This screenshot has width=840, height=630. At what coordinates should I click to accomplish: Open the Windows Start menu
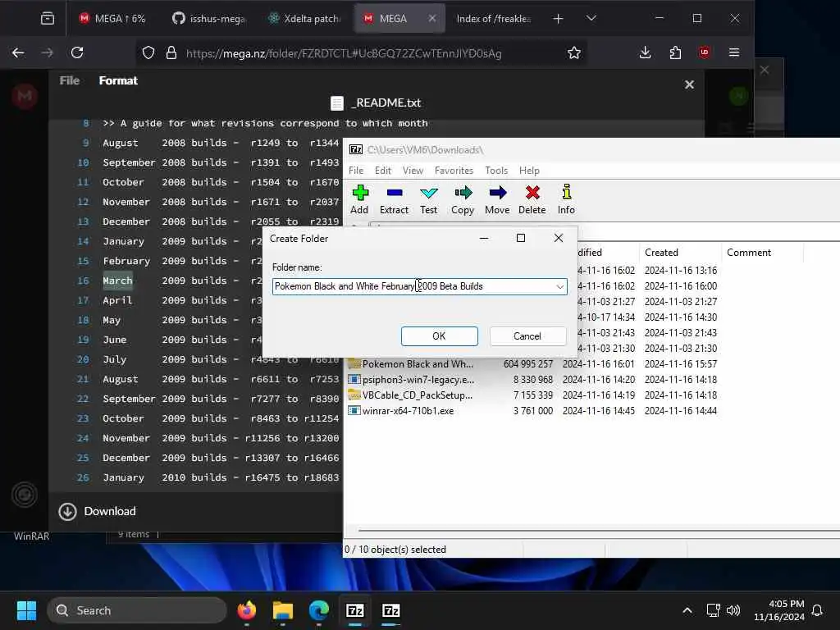(26, 610)
